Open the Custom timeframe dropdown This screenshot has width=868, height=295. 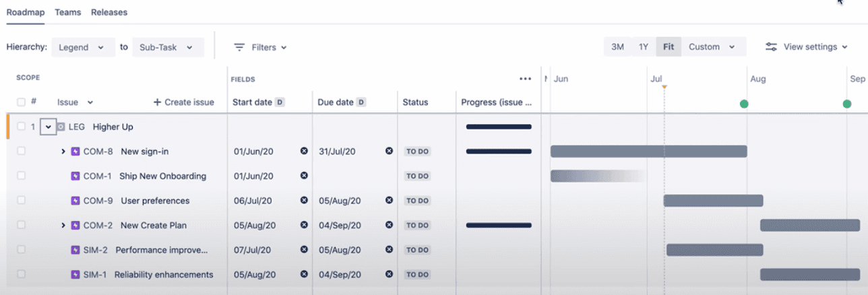(x=713, y=47)
